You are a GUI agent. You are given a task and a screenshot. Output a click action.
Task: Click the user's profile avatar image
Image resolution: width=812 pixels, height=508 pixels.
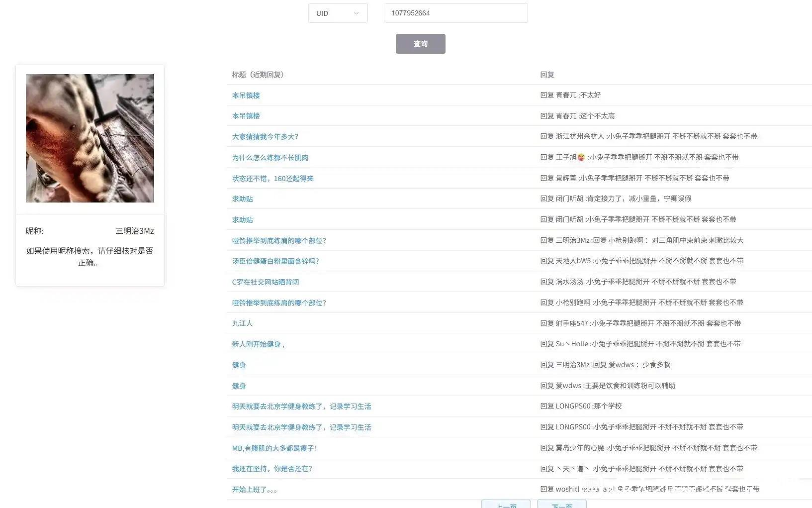[x=90, y=138]
